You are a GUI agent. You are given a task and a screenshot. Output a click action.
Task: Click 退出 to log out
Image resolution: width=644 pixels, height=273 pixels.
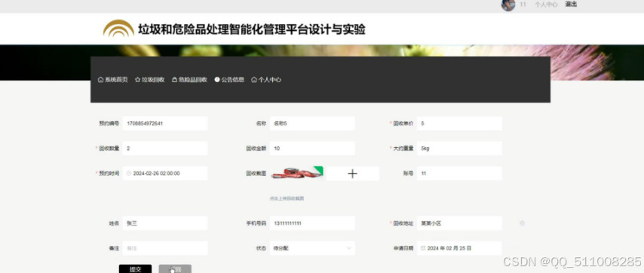coord(571,4)
